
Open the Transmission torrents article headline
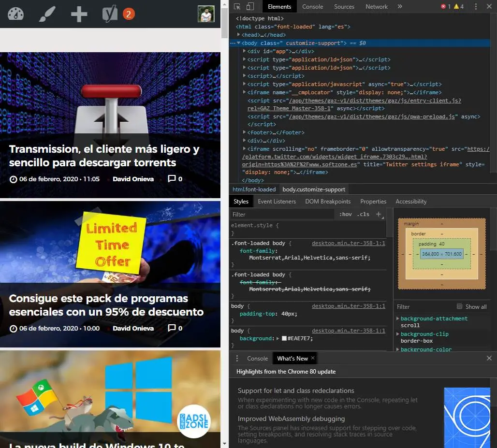[x=104, y=156]
